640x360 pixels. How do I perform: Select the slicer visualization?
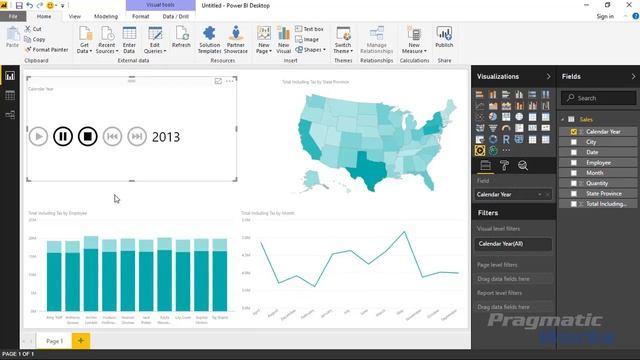(480, 140)
